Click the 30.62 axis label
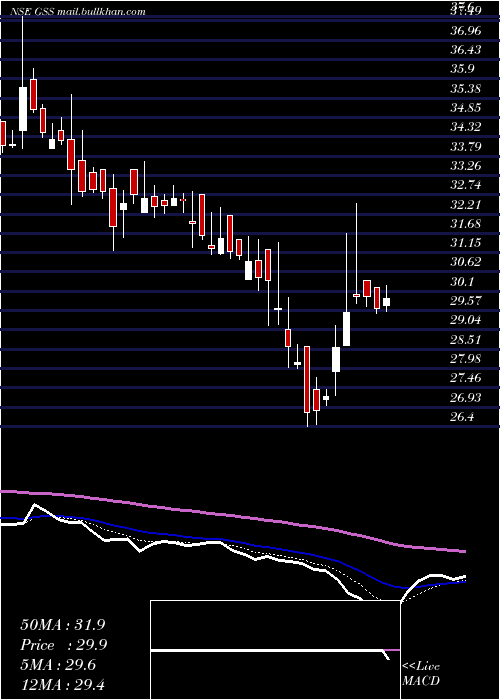500x700 pixels. [466, 262]
